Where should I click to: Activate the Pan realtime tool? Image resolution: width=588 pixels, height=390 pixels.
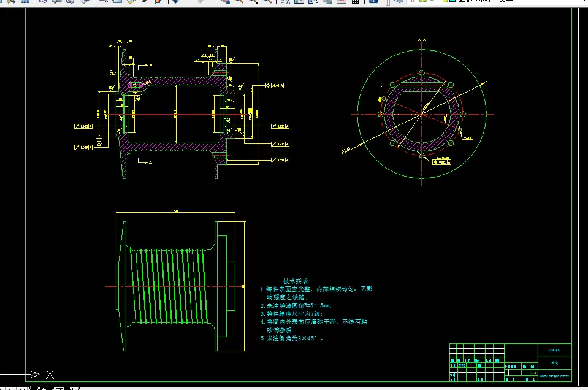225,1
